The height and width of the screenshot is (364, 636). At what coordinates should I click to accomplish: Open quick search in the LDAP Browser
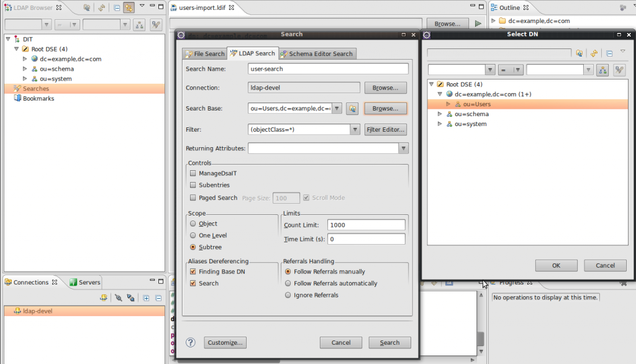[87, 6]
